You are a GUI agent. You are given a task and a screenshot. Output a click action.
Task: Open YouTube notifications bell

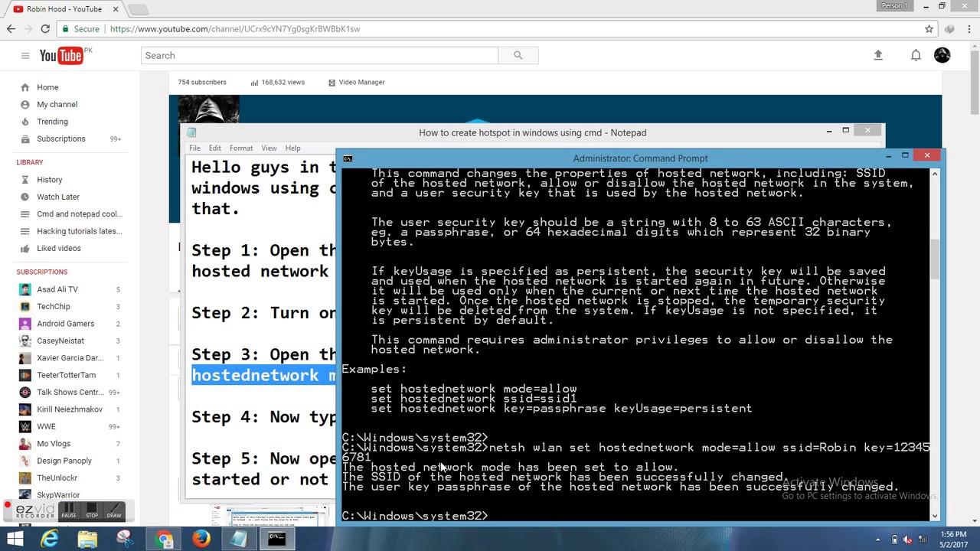[x=916, y=55]
